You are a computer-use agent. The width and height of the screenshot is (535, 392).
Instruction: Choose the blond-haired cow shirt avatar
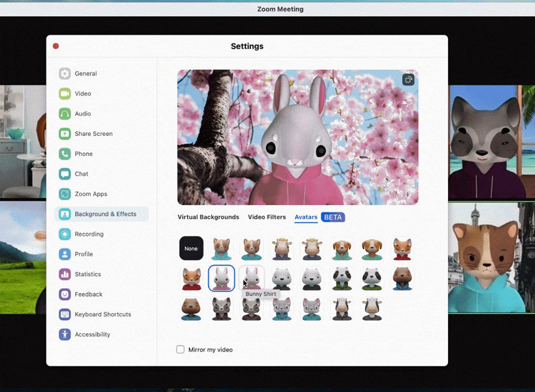(x=311, y=249)
